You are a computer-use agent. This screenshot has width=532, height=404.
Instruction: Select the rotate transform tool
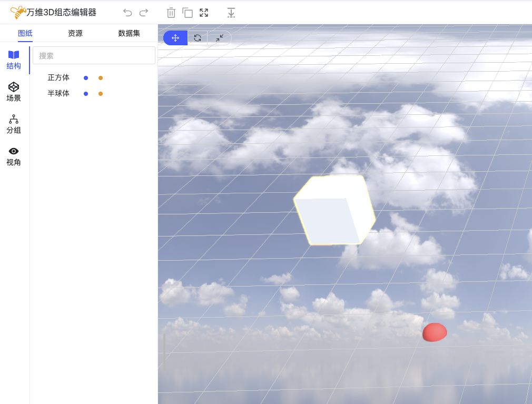pyautogui.click(x=198, y=38)
